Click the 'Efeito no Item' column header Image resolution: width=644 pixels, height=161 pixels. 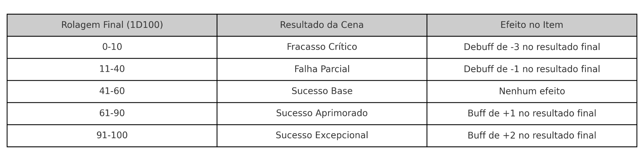click(x=532, y=25)
